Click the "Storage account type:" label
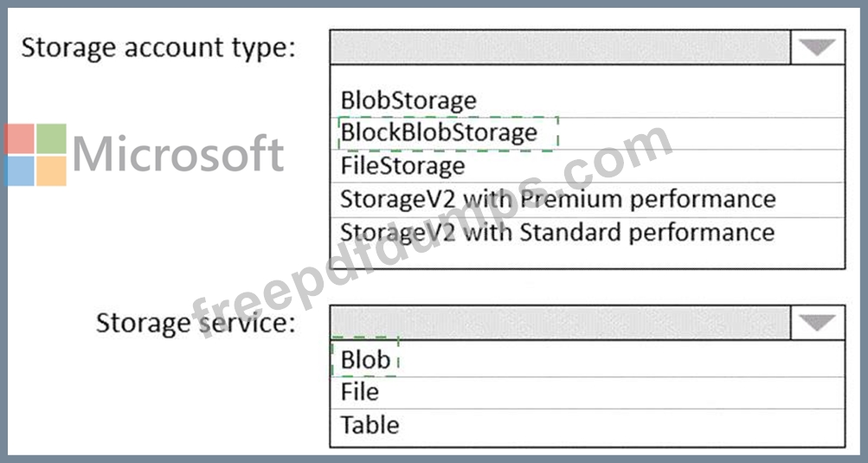This screenshot has height=463, width=868. click(x=158, y=48)
